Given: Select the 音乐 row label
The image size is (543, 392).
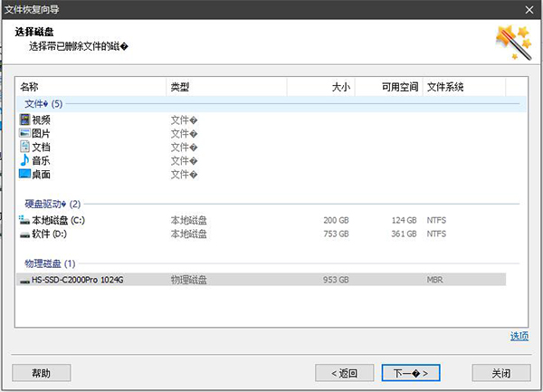Looking at the screenshot, I should pos(42,160).
